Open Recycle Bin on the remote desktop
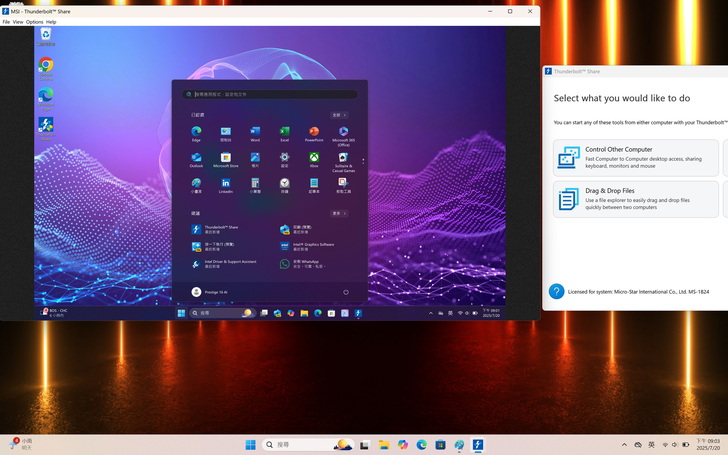This screenshot has height=455, width=728. tap(46, 35)
